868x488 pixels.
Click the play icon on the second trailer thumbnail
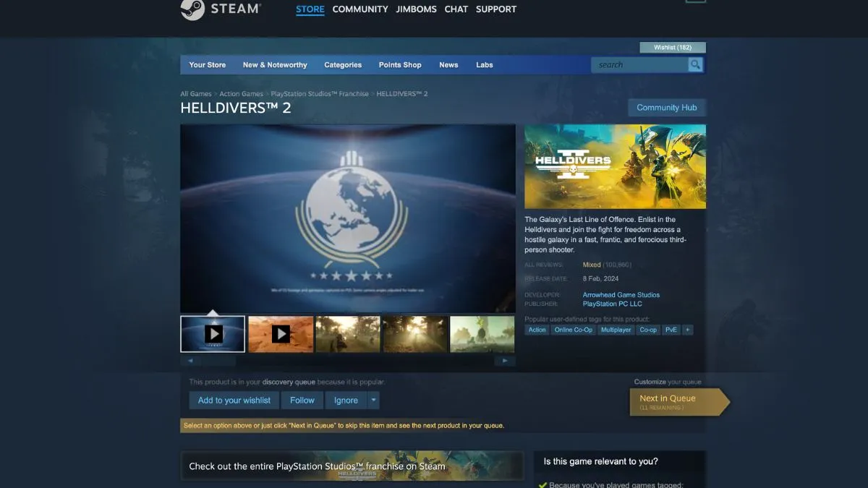(x=280, y=333)
